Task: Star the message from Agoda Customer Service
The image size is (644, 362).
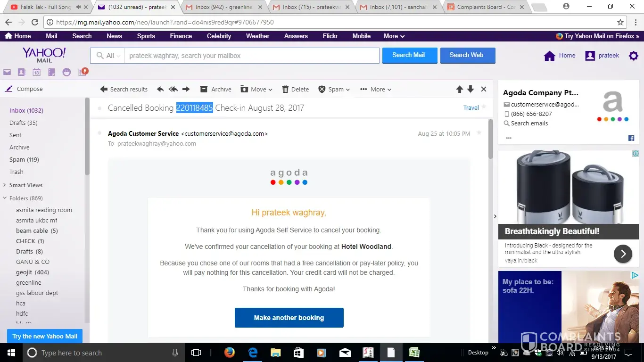Action: tap(479, 133)
